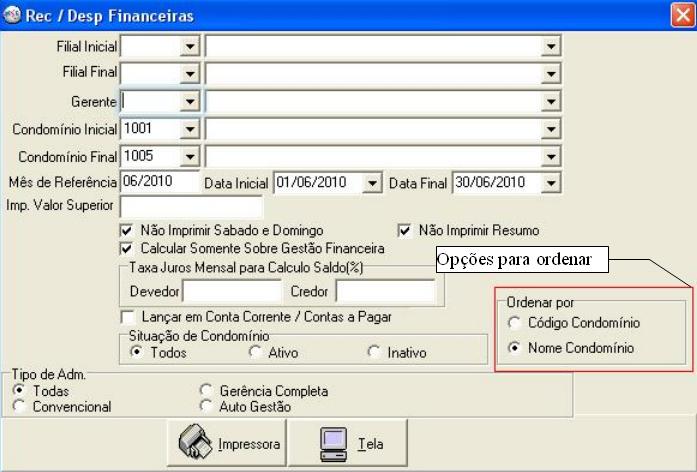The image size is (697, 472).
Task: Toggle Não Imprimir Resumo checkbox
Action: click(x=405, y=230)
